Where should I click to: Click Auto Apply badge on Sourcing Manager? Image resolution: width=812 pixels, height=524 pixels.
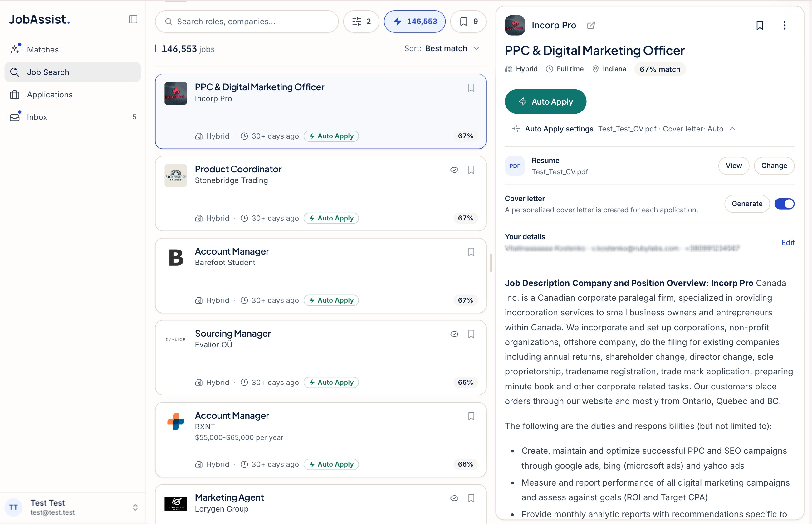click(331, 383)
